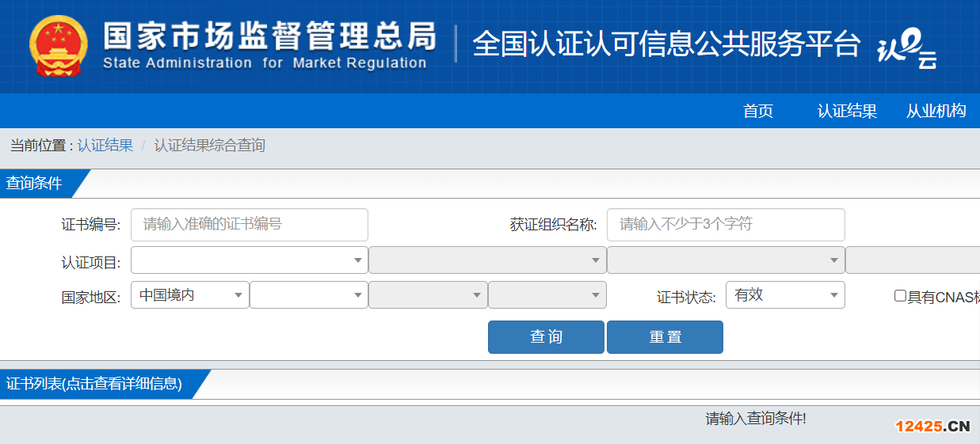980x444 pixels.
Task: Go to the 从业机构 menu
Action: point(936,112)
